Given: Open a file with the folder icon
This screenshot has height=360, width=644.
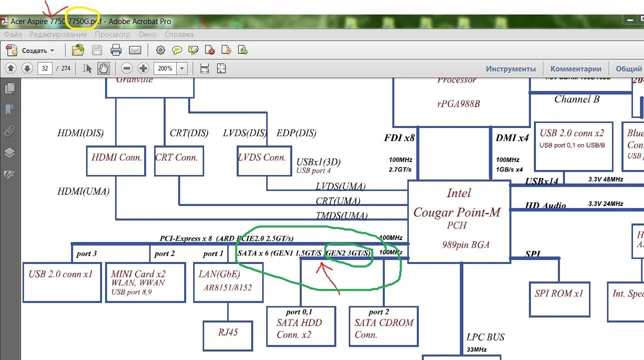Looking at the screenshot, I should tap(78, 50).
